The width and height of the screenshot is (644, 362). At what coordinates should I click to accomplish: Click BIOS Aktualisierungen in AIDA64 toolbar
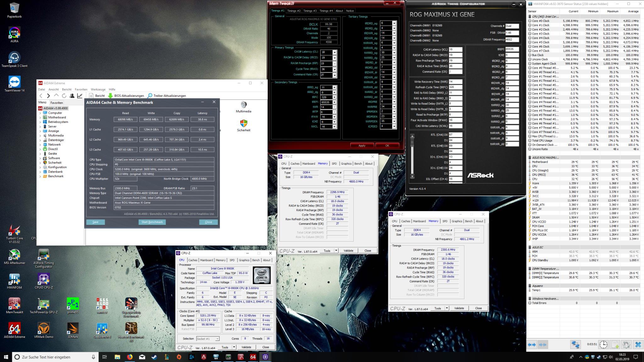tap(126, 96)
